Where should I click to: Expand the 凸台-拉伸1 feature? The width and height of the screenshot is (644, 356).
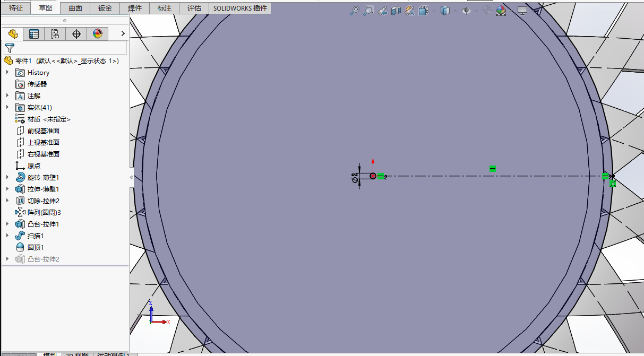(x=7, y=224)
